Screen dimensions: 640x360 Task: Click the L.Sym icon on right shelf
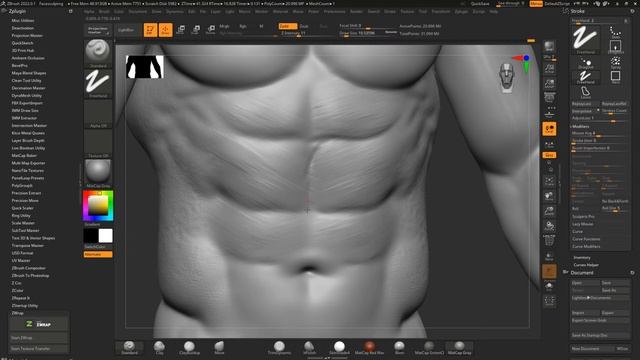[549, 145]
